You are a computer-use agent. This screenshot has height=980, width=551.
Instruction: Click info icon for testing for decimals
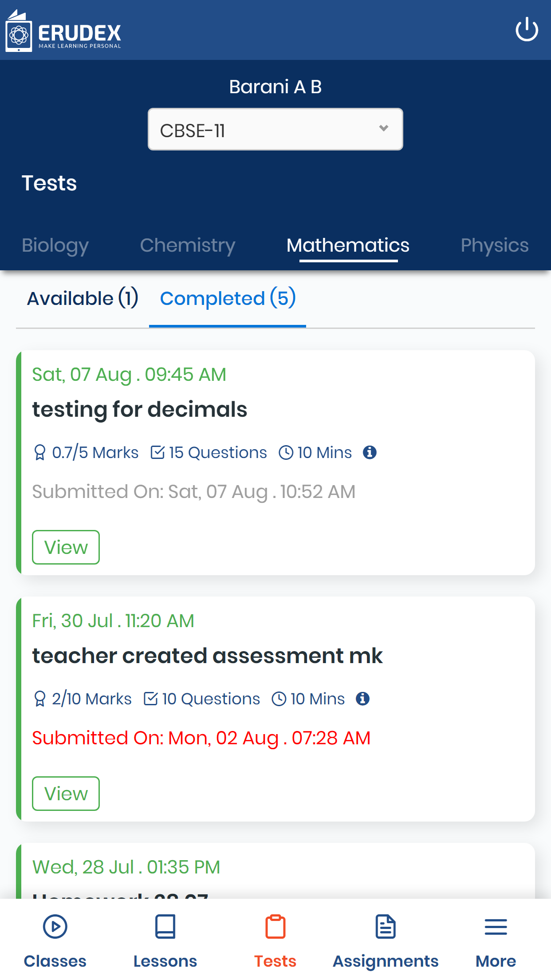click(x=370, y=452)
